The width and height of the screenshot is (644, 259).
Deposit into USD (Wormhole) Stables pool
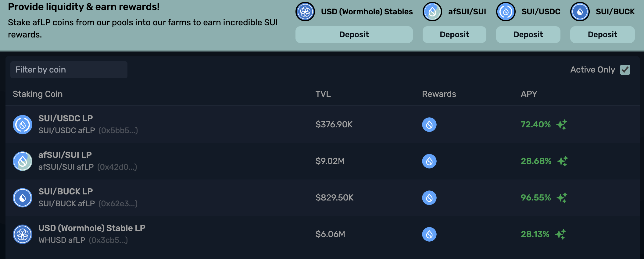tap(354, 34)
